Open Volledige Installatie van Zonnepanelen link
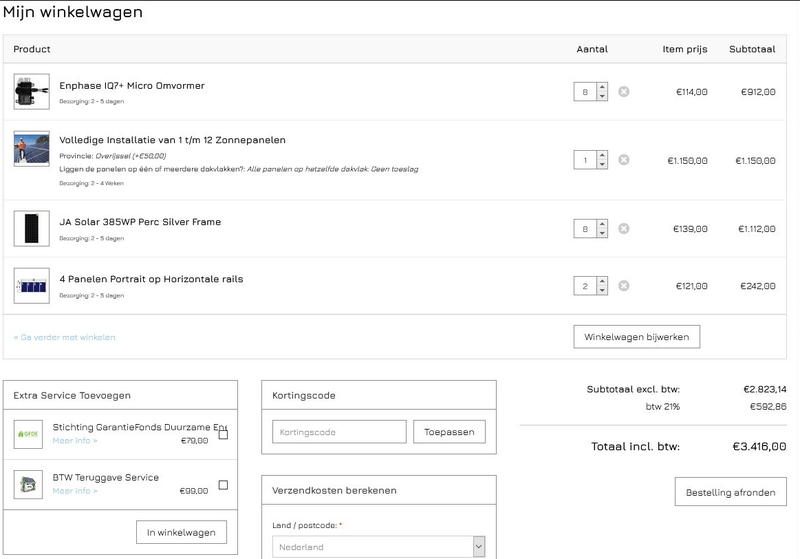 pos(172,140)
